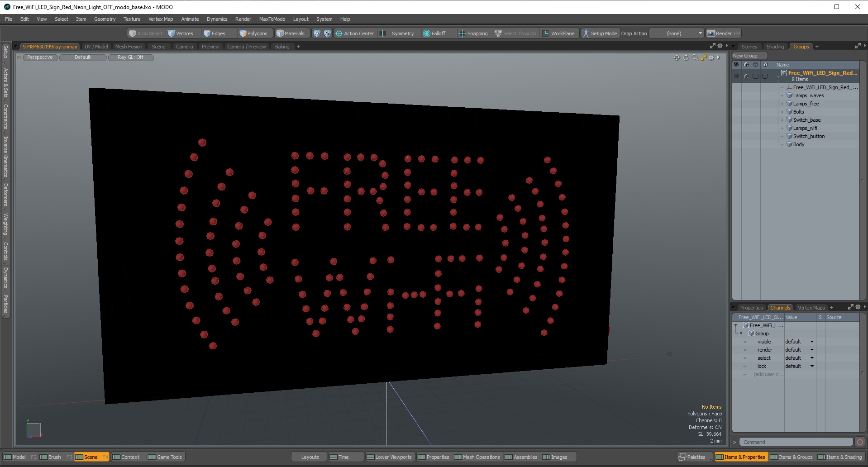868x467 pixels.
Task: Toggle Auto Select in the toolbar
Action: click(145, 33)
